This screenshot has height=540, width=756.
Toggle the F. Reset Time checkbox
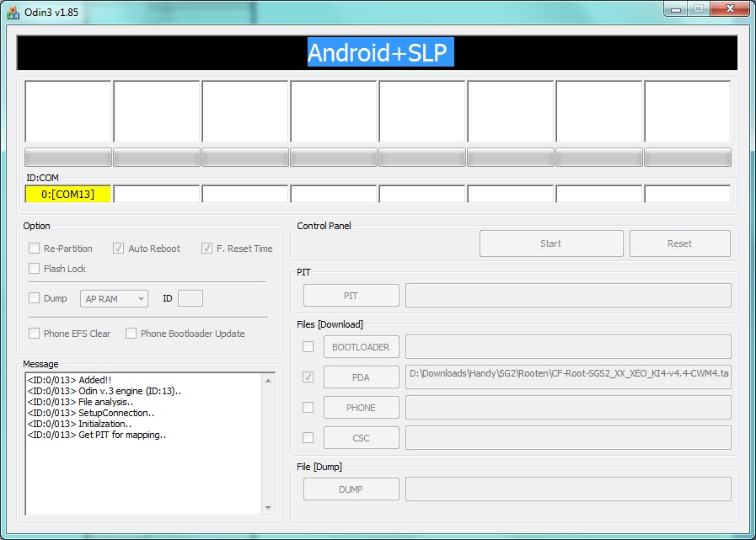click(x=206, y=249)
